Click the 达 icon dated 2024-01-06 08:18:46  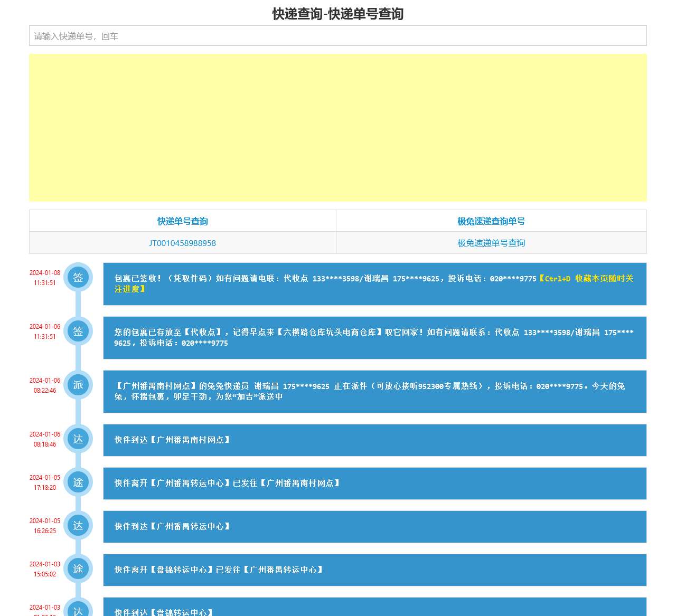click(78, 439)
